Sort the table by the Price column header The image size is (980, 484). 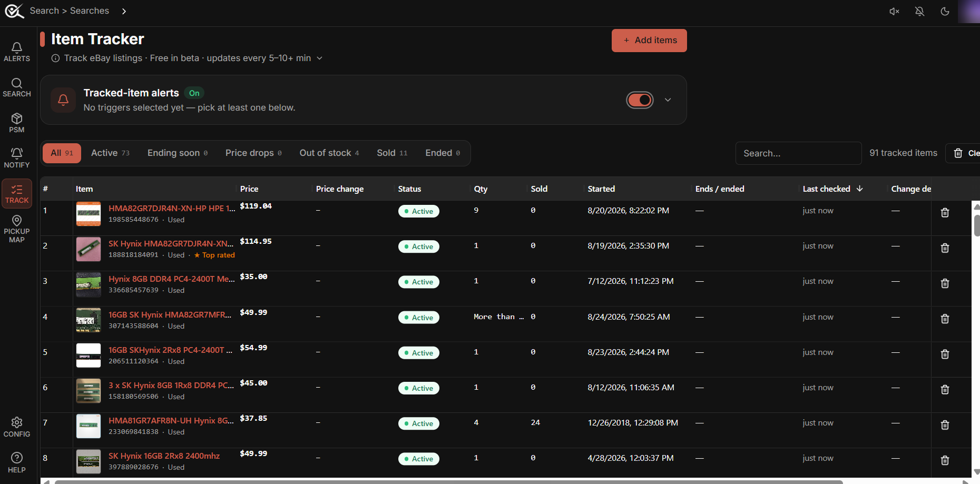click(249, 189)
